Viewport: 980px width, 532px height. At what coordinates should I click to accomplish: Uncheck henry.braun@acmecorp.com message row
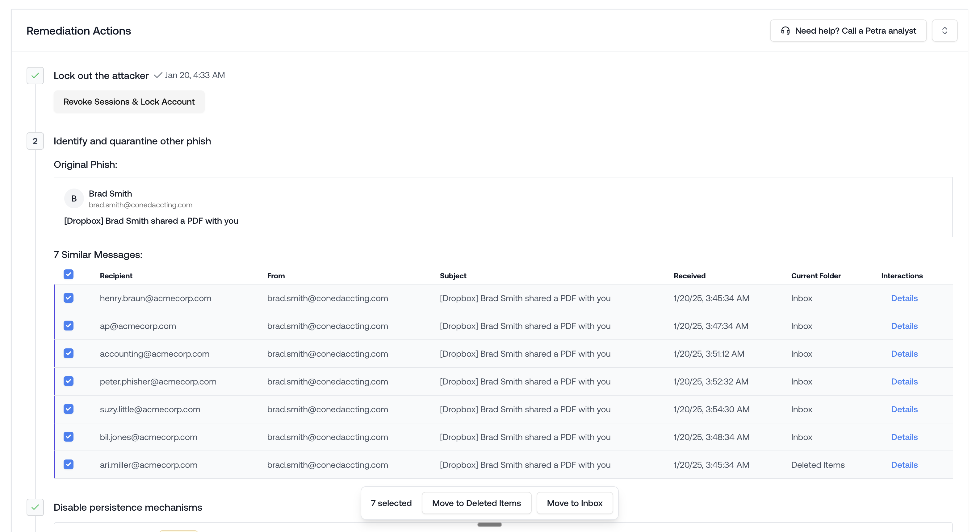click(x=69, y=298)
